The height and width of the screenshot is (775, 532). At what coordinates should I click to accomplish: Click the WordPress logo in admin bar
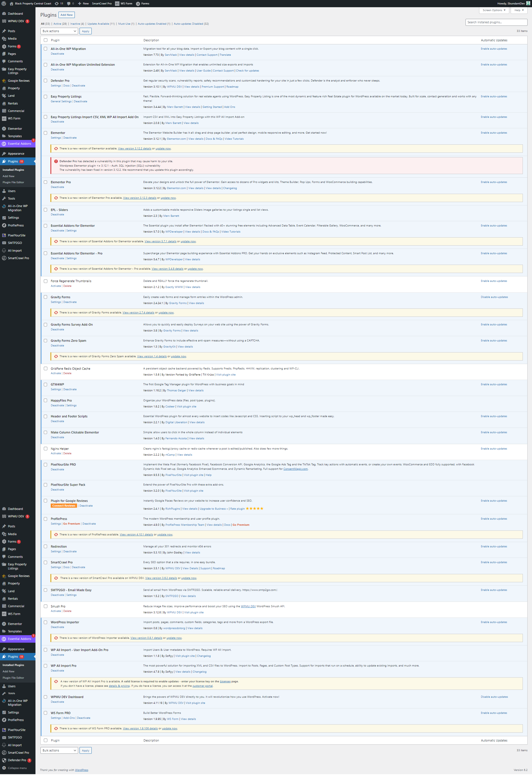[x=4, y=3]
